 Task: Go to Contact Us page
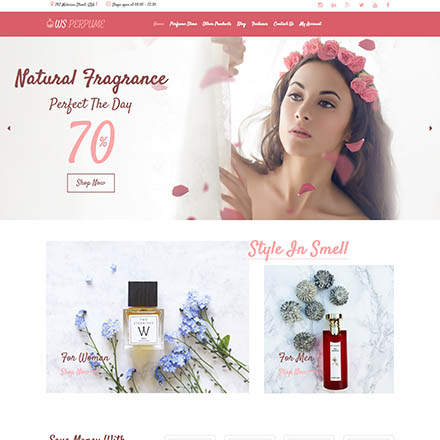coord(283,24)
